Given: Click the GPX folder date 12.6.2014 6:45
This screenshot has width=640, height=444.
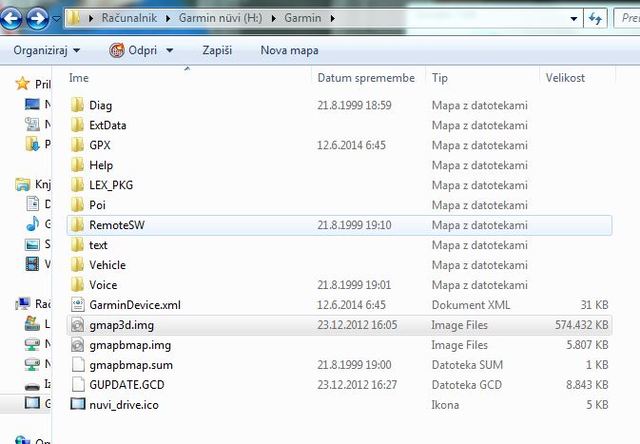Looking at the screenshot, I should point(351,145).
